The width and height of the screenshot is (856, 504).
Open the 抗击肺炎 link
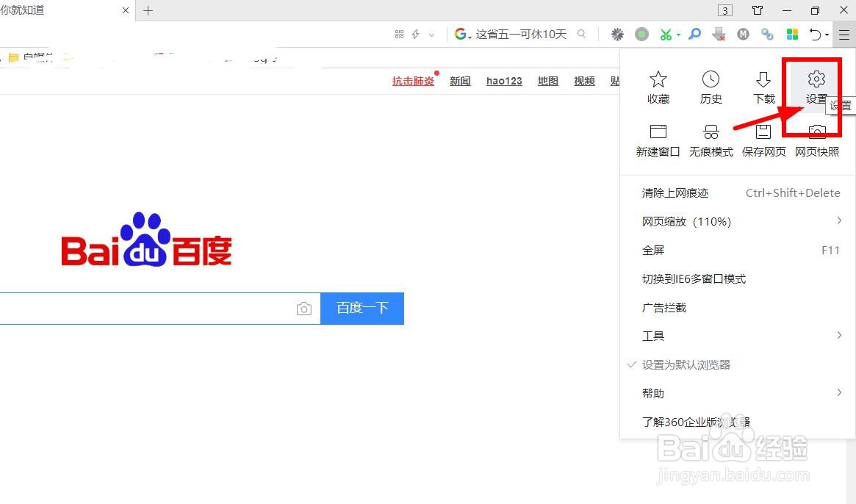(413, 81)
